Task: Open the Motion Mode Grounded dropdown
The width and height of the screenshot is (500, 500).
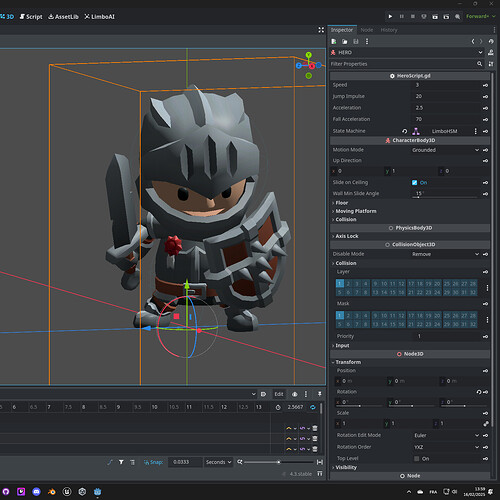Action: point(445,150)
